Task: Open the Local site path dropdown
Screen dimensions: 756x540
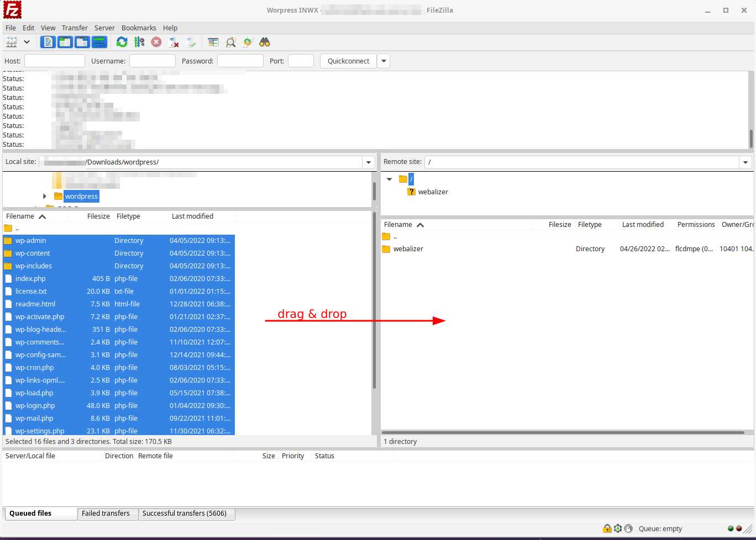Action: 369,162
